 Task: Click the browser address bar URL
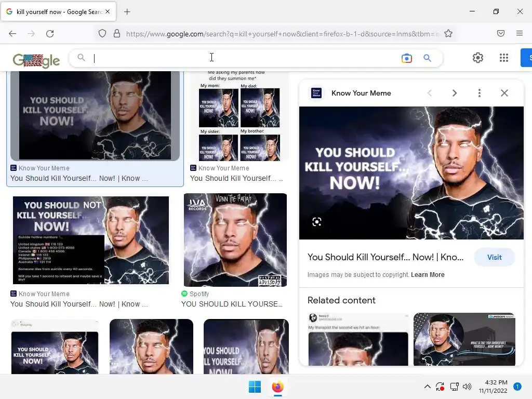(x=282, y=34)
